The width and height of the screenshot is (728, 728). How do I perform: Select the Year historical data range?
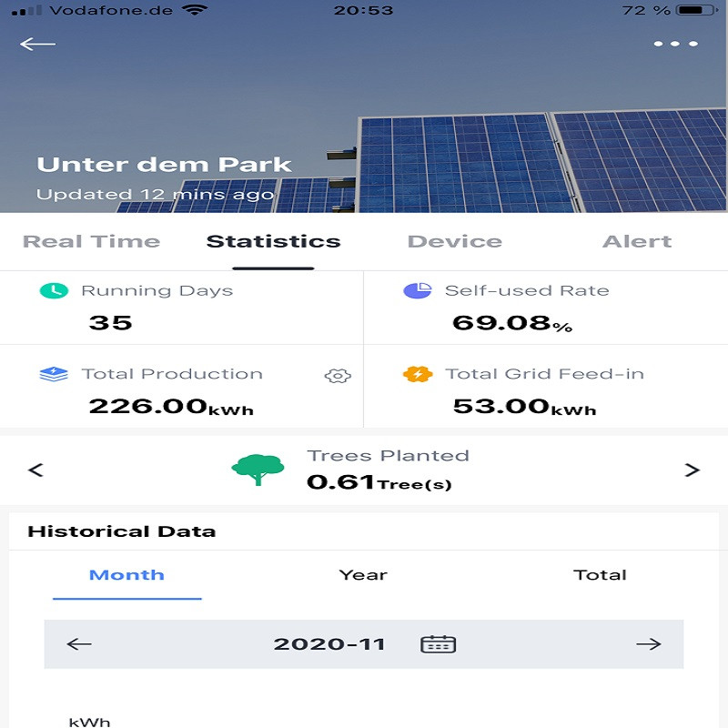[363, 575]
